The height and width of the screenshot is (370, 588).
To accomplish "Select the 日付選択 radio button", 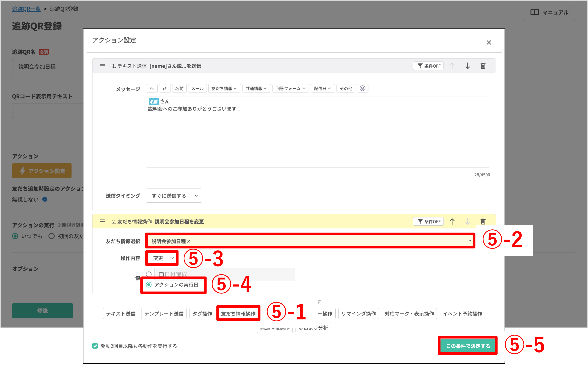I will 149,274.
